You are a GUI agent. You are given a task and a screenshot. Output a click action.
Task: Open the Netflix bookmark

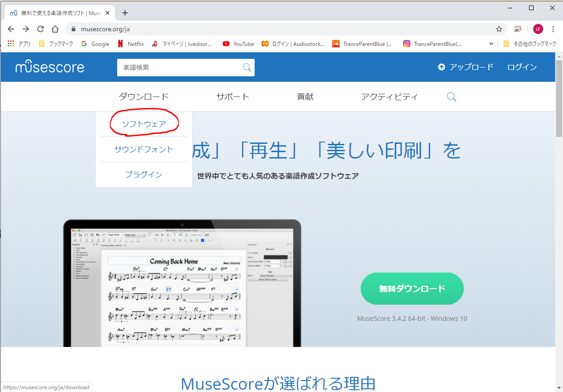click(x=131, y=44)
